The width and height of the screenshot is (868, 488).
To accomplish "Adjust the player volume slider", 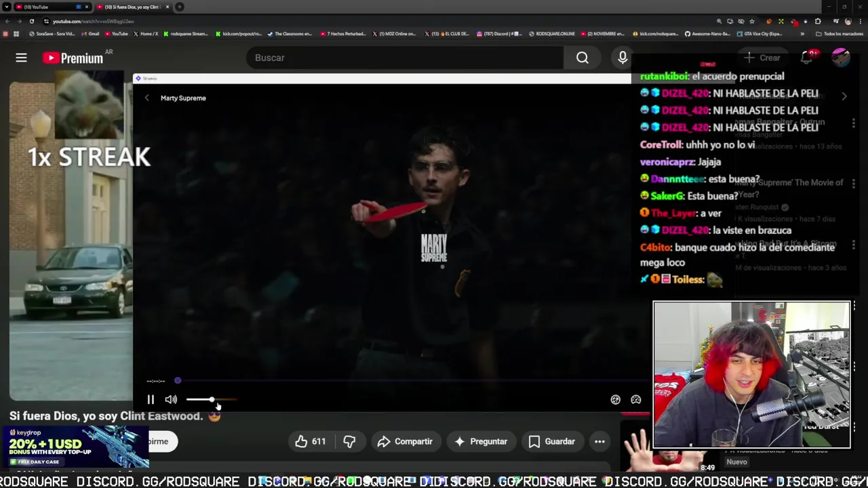I will [211, 400].
